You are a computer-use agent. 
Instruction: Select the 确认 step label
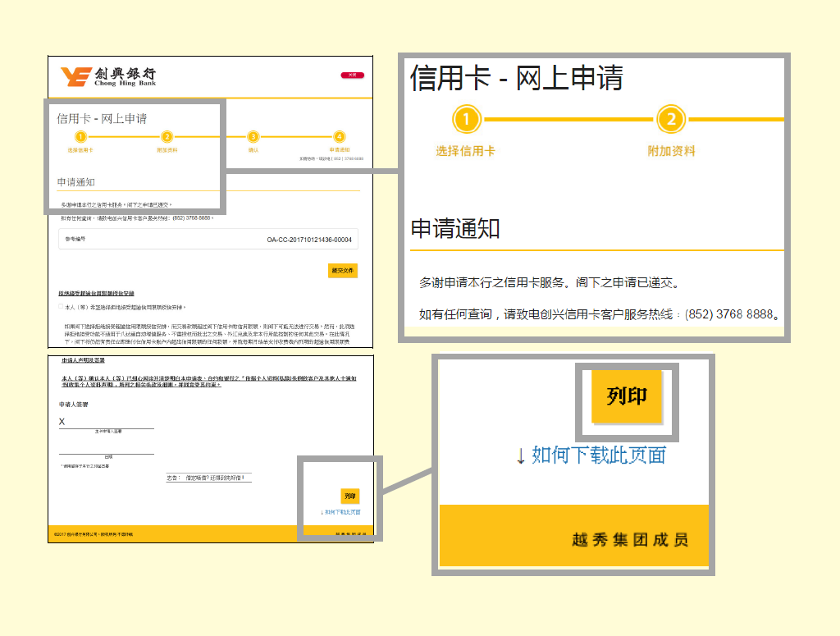click(253, 150)
